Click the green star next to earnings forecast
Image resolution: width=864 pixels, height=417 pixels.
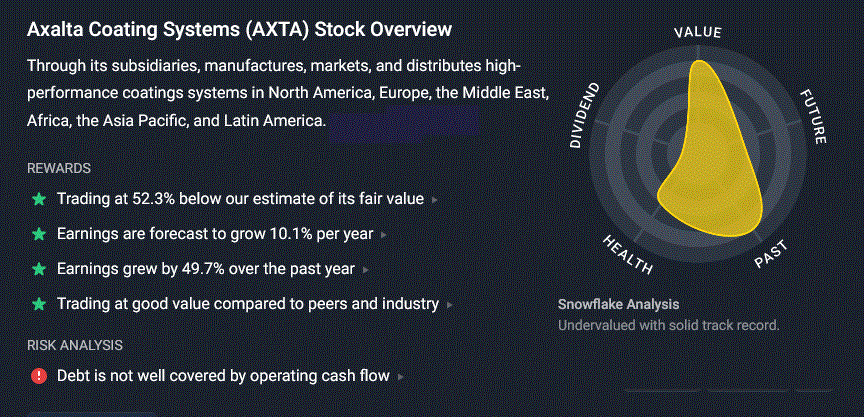coord(39,234)
